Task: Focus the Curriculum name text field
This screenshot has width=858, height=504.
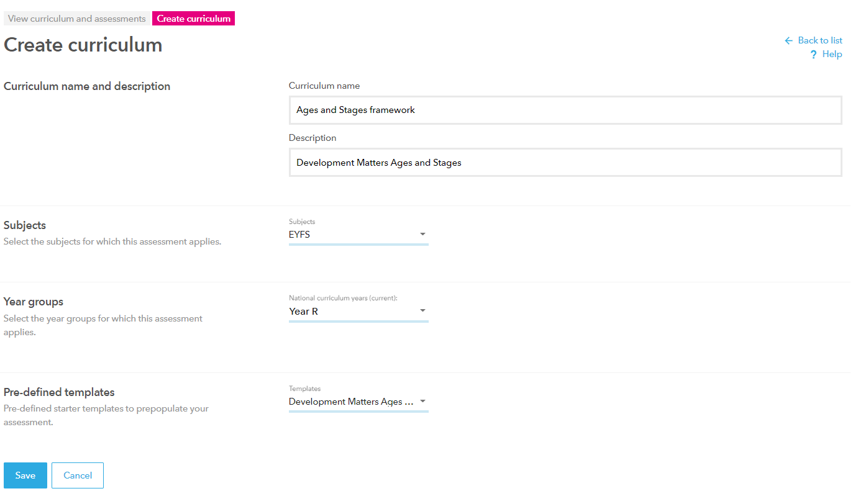Action: coord(565,110)
